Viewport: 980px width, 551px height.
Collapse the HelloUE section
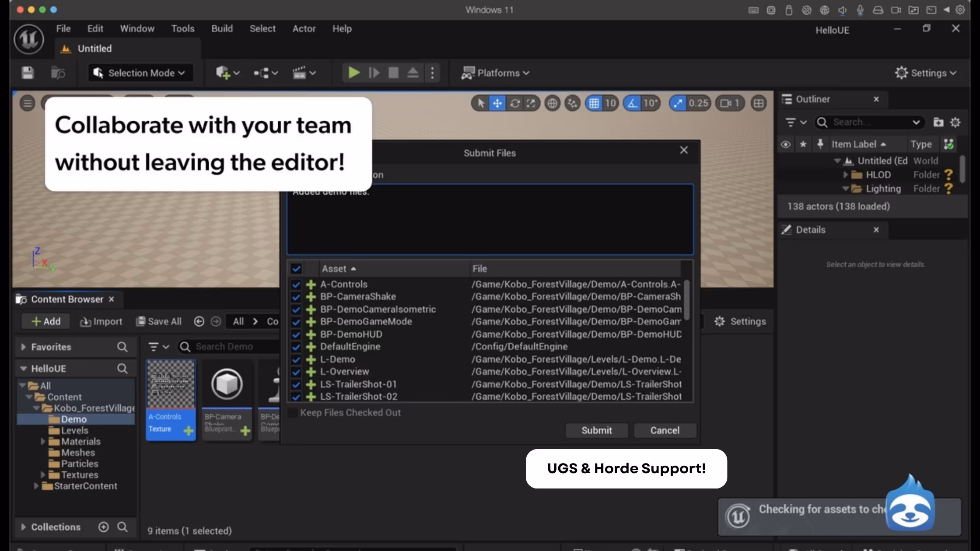23,369
